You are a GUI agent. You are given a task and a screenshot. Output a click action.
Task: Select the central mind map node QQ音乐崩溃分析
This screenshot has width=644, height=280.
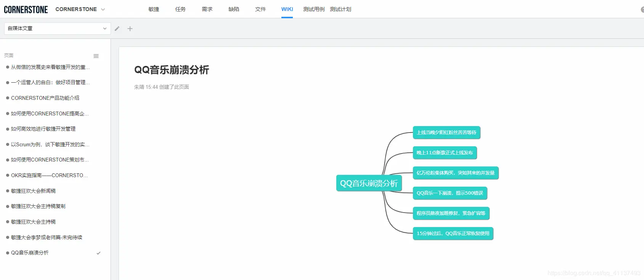[369, 183]
